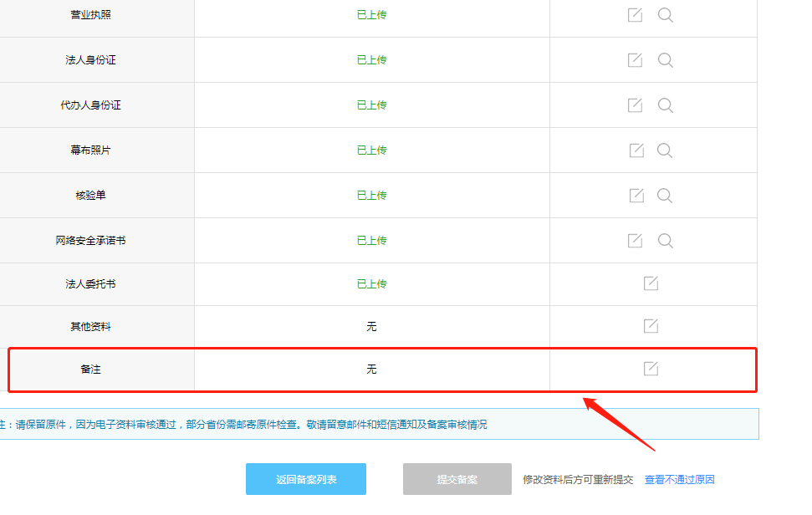Edit the 备注 remark row
The height and width of the screenshot is (515, 812).
651,369
